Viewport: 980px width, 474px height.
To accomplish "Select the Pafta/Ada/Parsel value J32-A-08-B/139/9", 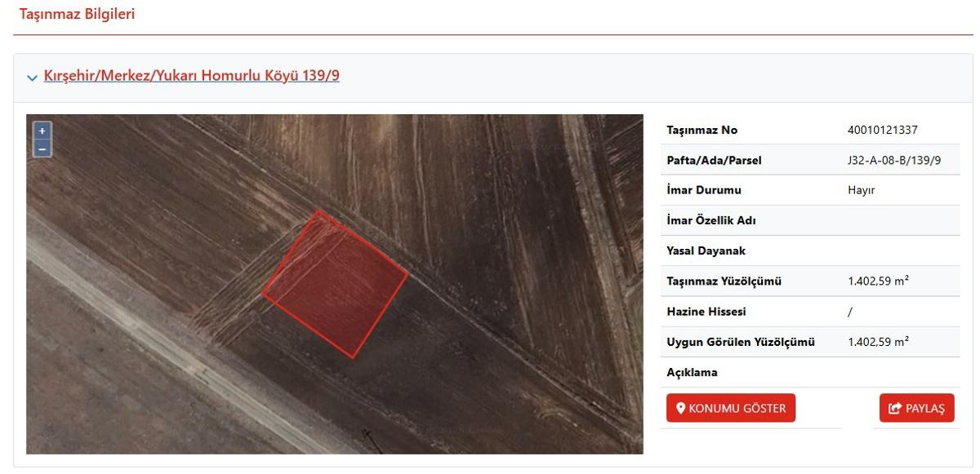I will 894,160.
